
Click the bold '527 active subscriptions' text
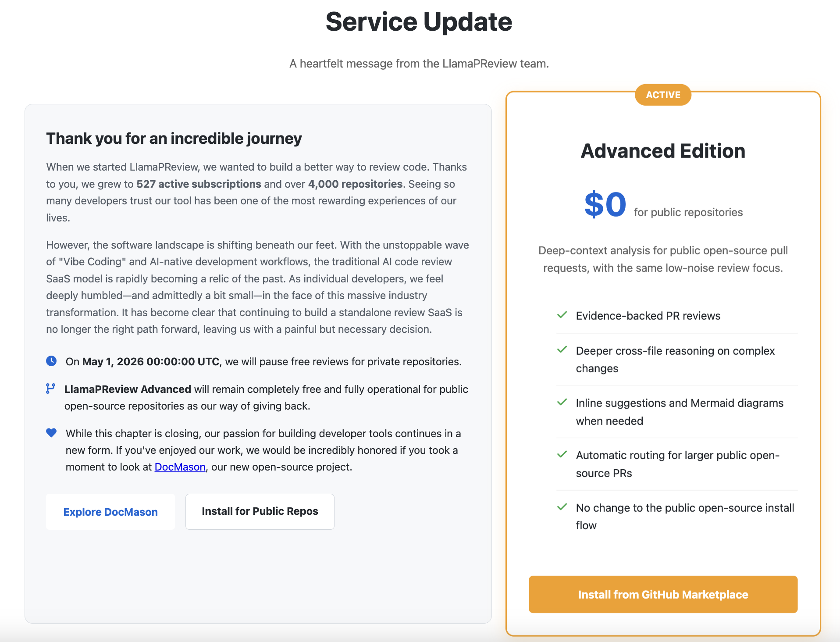(x=199, y=184)
